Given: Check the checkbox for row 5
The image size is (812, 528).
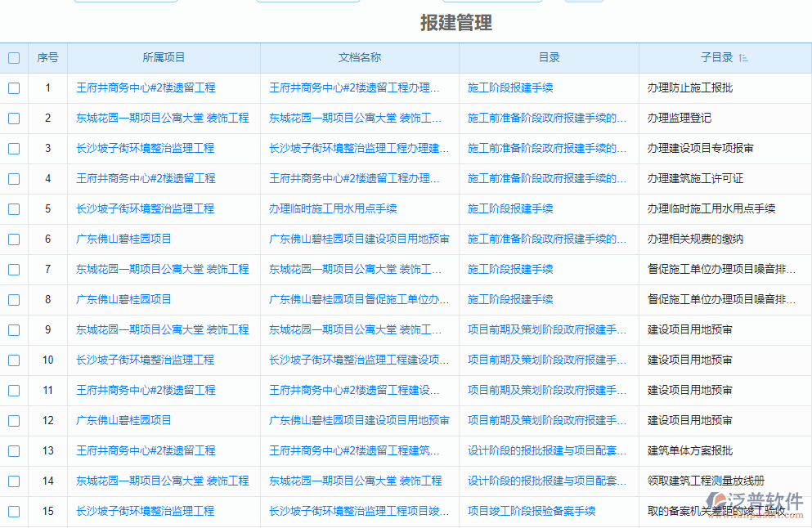Looking at the screenshot, I should [13, 209].
